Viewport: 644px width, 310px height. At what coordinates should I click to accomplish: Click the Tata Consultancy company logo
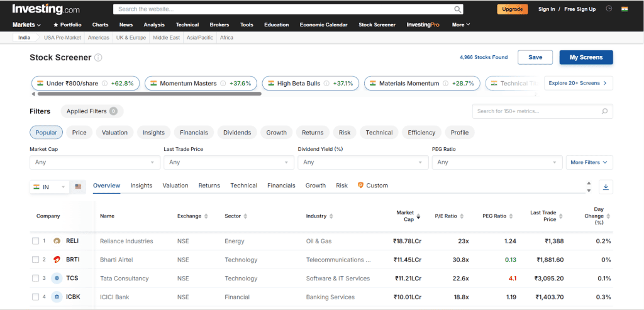[57, 279]
